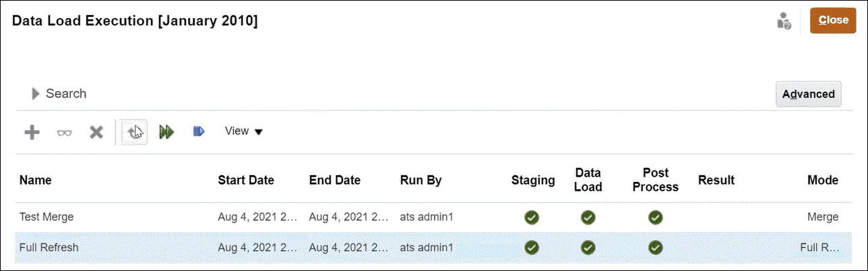Click the green double-arrow Run icon
Image resolution: width=868 pixels, height=271 pixels.
tap(166, 132)
